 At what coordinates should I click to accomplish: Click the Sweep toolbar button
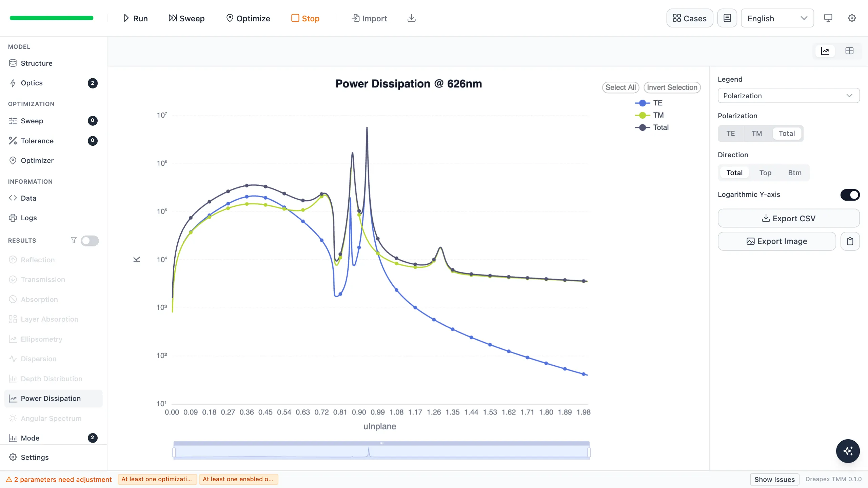coord(186,18)
